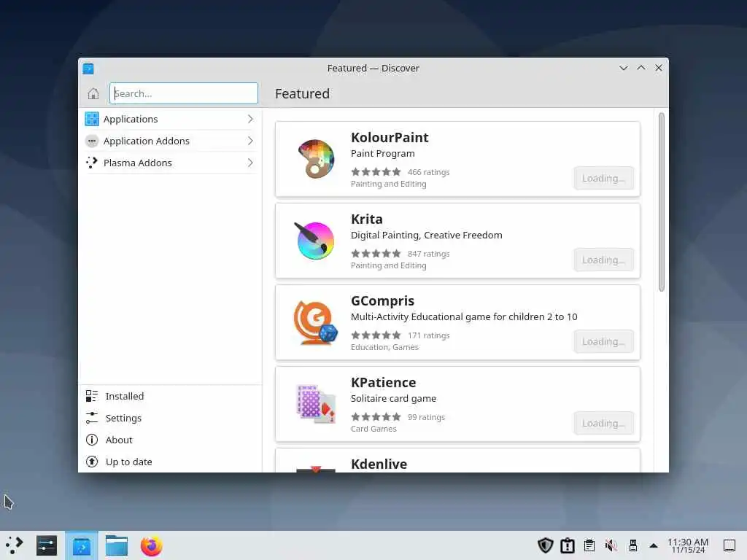Click the home icon beside search field
This screenshot has height=560, width=747.
pos(93,93)
